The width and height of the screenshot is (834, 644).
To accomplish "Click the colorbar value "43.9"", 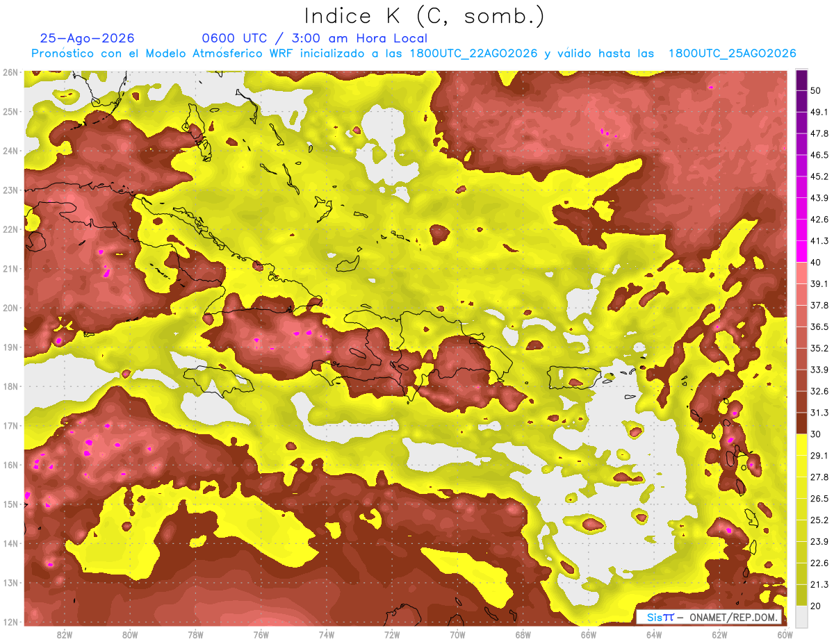I will (x=819, y=198).
